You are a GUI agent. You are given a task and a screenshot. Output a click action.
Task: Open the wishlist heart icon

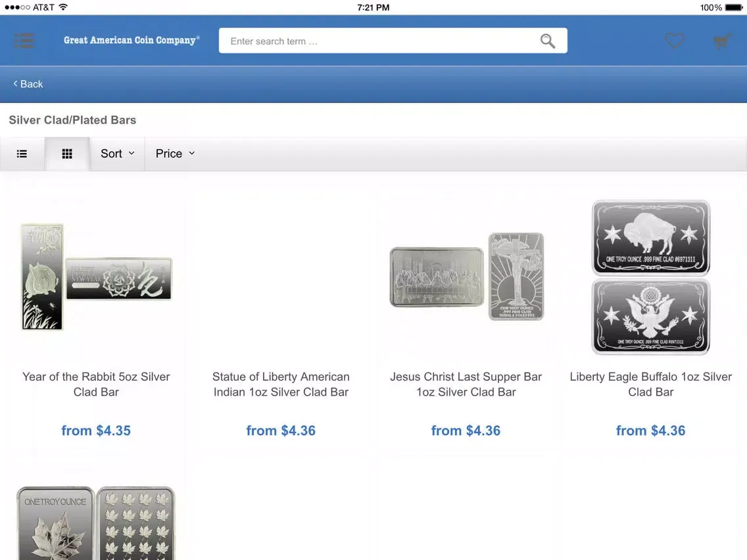coord(675,41)
